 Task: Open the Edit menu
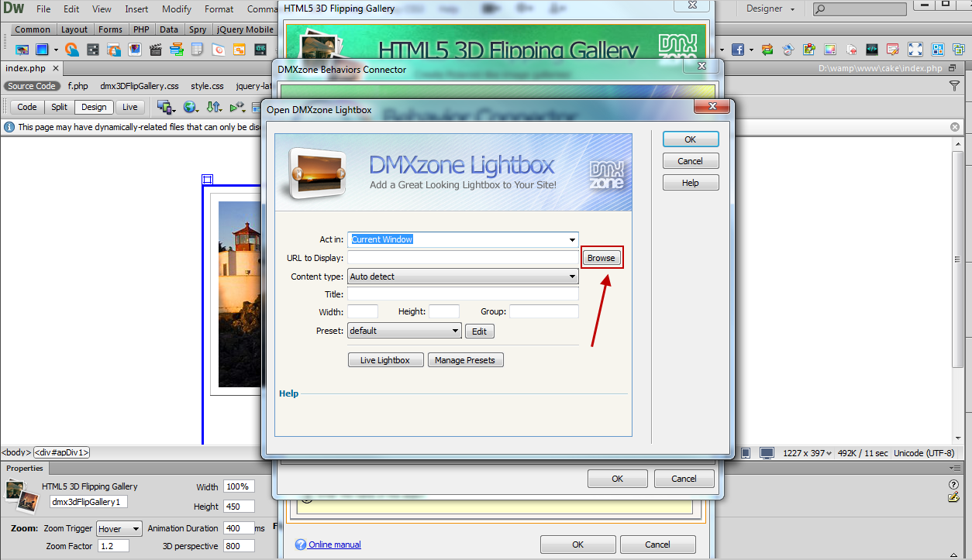point(71,9)
